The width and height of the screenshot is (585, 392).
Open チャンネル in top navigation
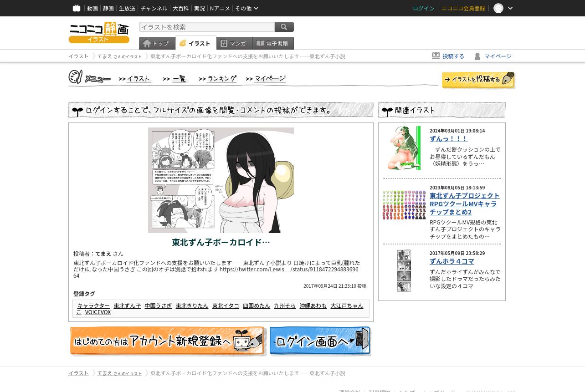(154, 8)
